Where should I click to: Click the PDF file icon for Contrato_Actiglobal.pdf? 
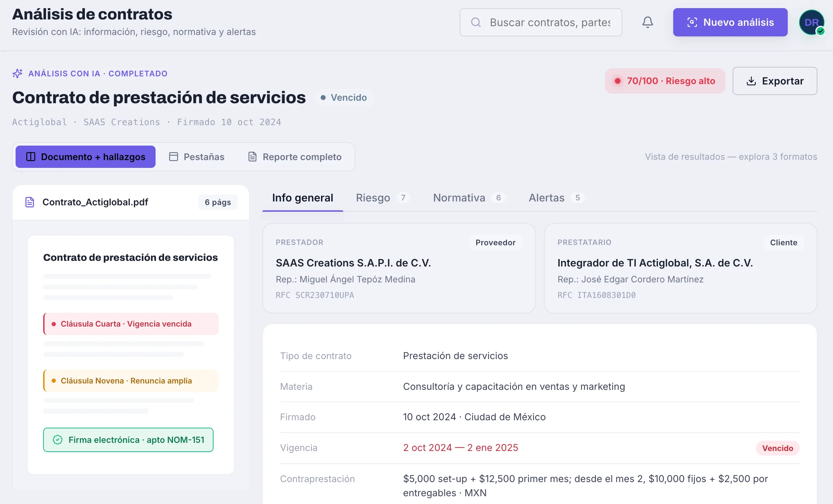(30, 202)
